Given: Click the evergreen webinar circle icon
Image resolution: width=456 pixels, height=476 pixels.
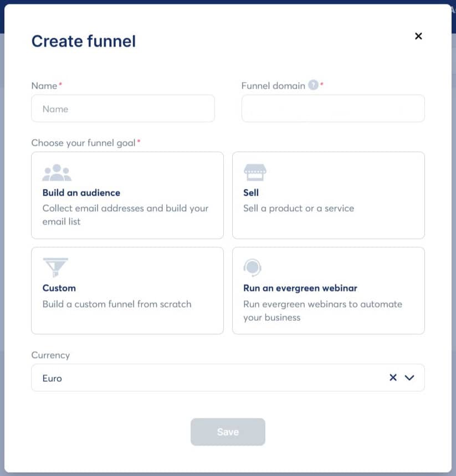Looking at the screenshot, I should 253,268.
